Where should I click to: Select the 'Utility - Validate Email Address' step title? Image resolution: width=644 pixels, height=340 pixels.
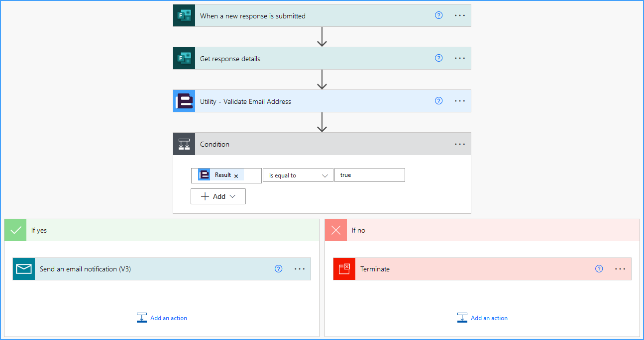click(245, 101)
